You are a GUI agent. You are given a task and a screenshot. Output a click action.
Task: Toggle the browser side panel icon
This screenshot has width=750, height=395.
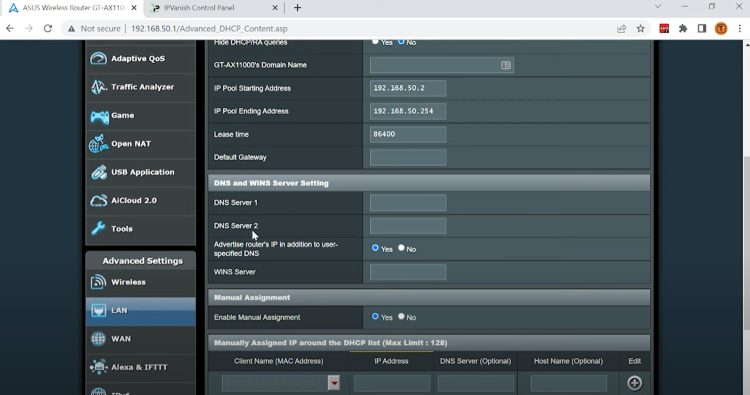coord(702,29)
